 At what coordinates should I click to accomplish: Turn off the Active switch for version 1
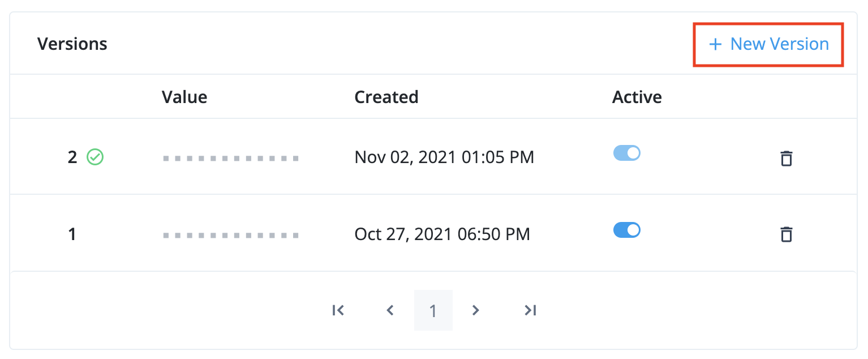tap(626, 230)
